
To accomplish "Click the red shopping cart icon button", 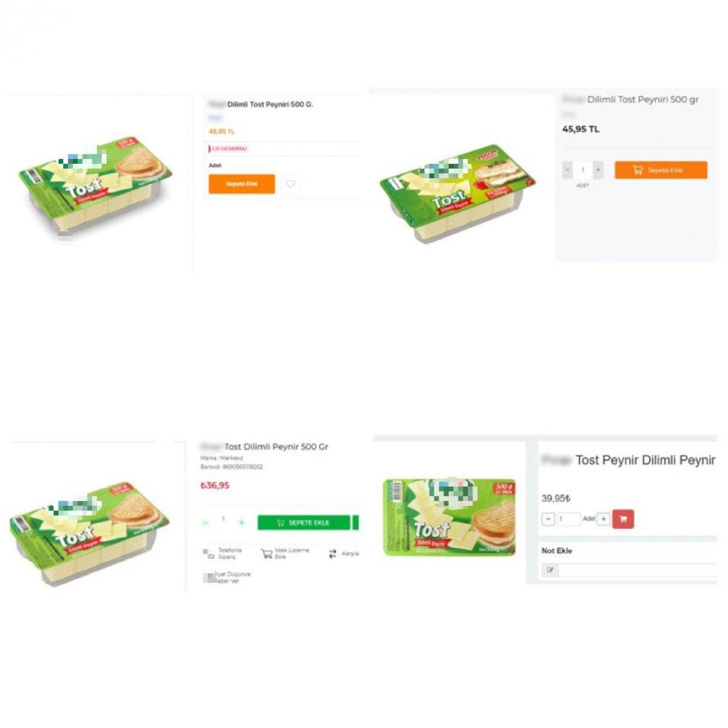I will (x=624, y=519).
